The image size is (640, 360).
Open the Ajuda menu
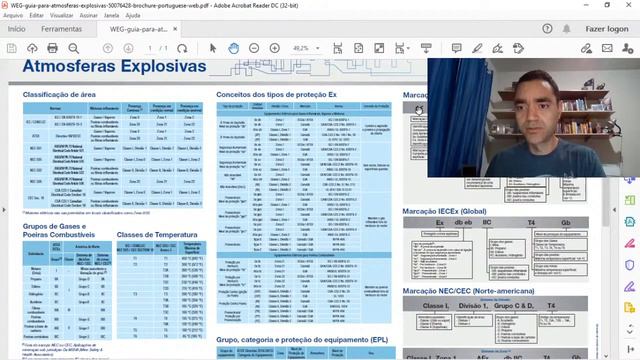point(133,16)
